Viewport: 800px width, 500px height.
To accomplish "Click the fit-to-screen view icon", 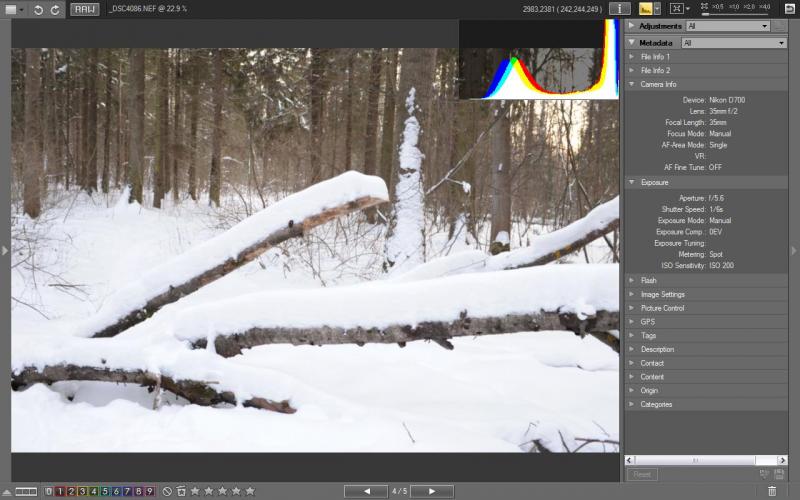I will pos(676,9).
